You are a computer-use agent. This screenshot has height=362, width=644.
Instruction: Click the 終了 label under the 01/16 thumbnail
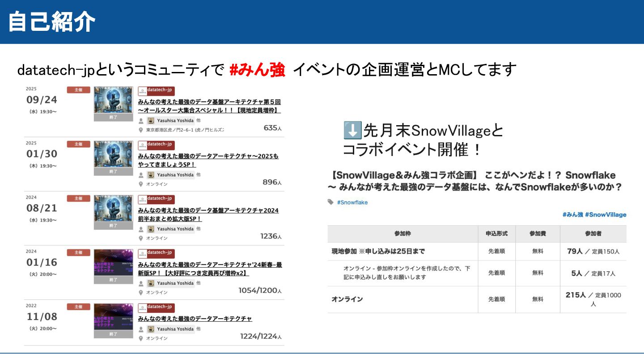click(113, 280)
